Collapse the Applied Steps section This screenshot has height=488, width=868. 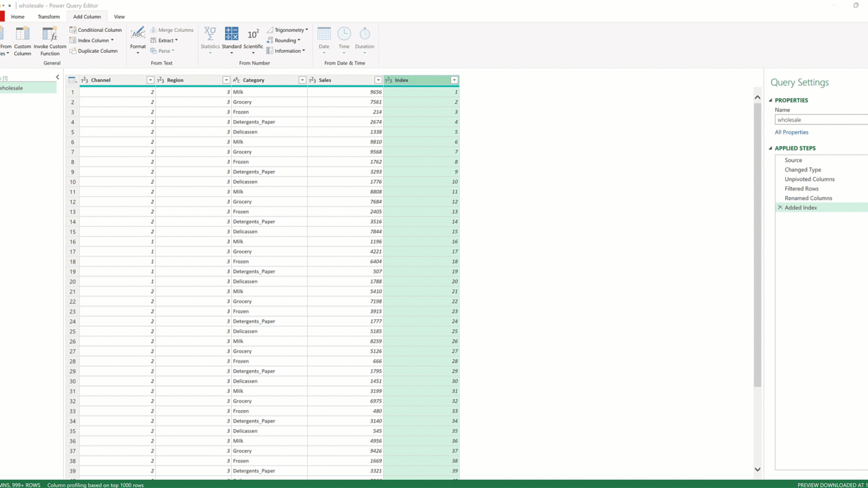point(771,148)
